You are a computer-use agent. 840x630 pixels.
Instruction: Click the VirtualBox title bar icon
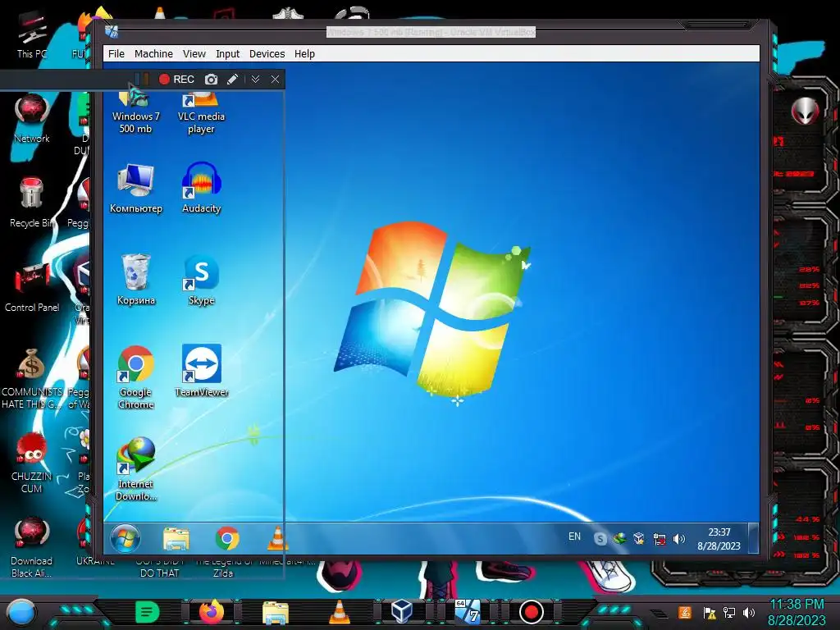coord(112,32)
